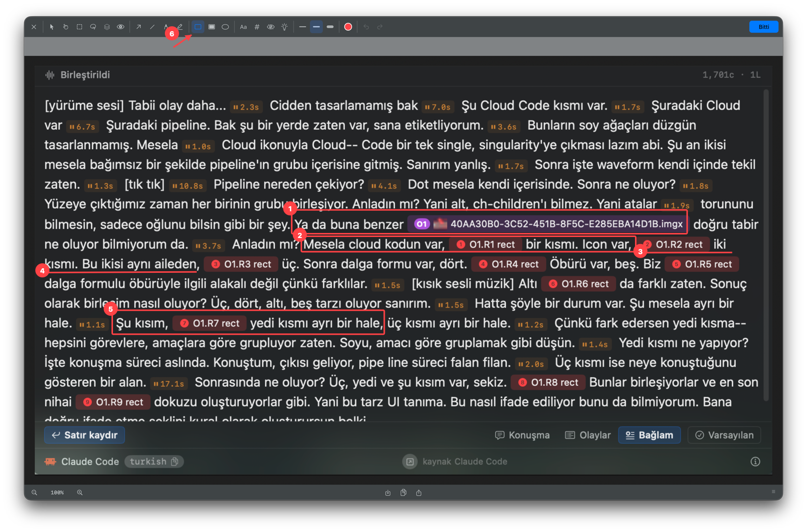Toggle the Satır kaydır line wrap

[84, 435]
